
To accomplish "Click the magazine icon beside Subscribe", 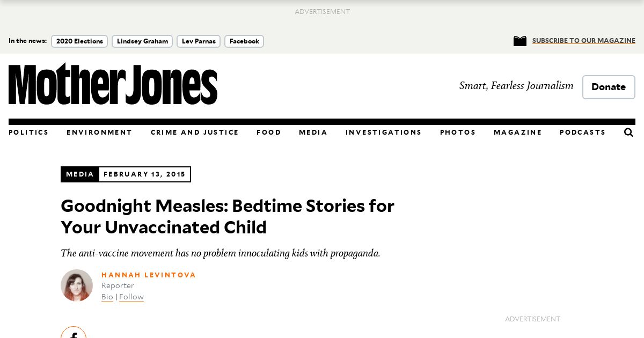I will 519,41.
